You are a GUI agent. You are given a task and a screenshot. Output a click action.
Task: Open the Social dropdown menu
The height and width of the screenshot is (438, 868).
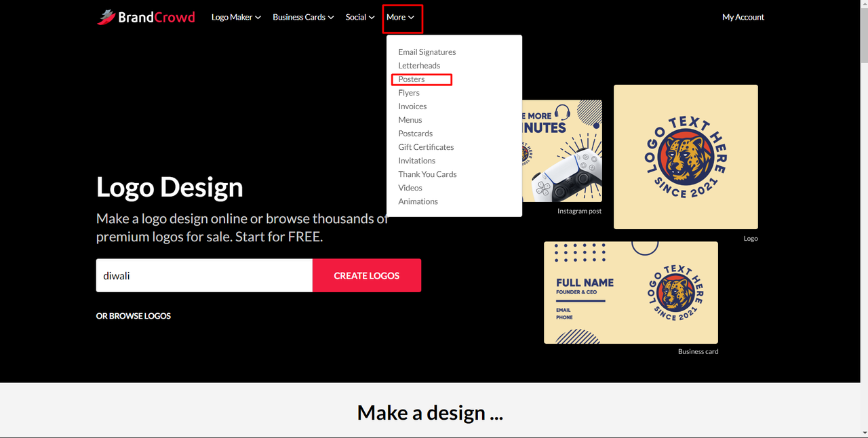coord(360,17)
